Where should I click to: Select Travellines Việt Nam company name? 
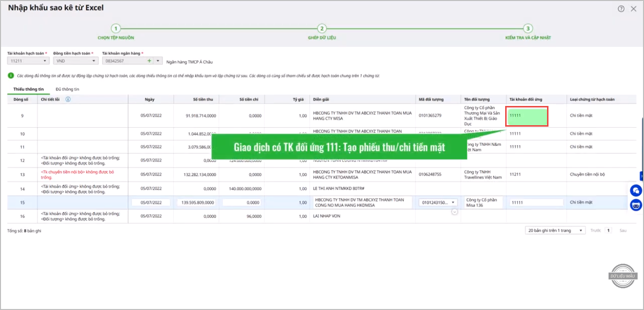click(483, 174)
